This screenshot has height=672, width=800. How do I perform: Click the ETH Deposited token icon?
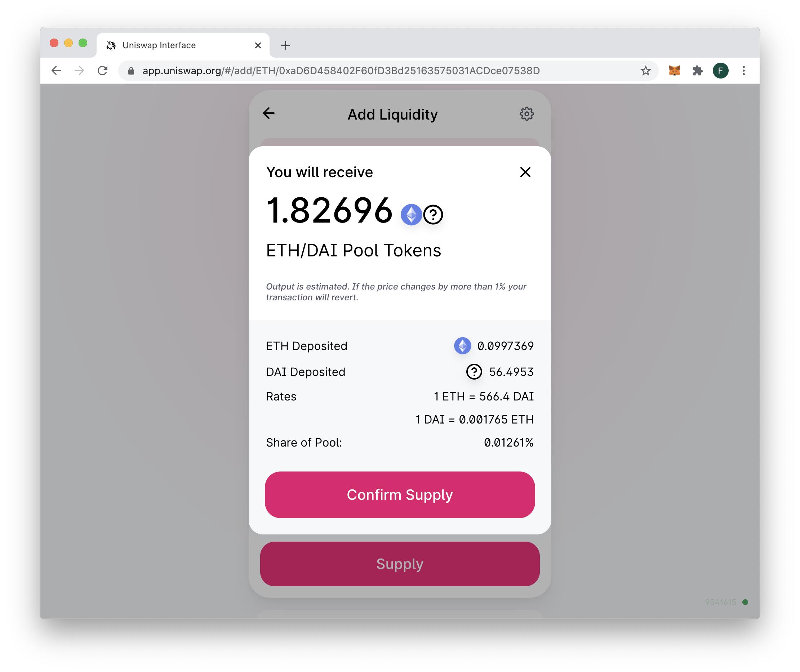click(x=462, y=345)
